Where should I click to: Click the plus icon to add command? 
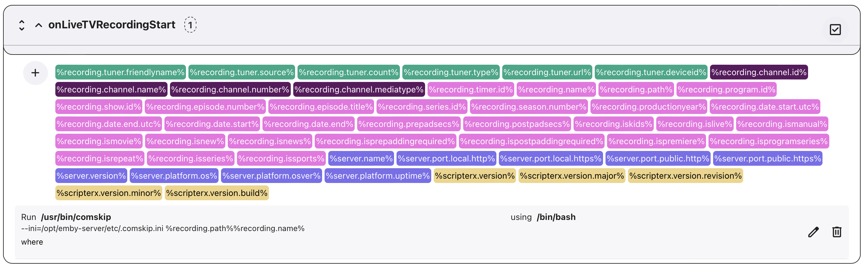(35, 73)
